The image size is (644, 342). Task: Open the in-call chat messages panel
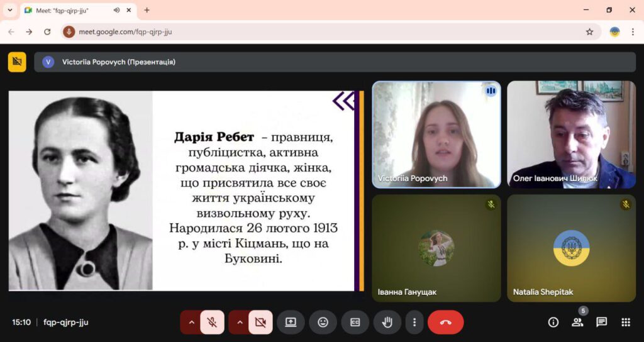[602, 323]
